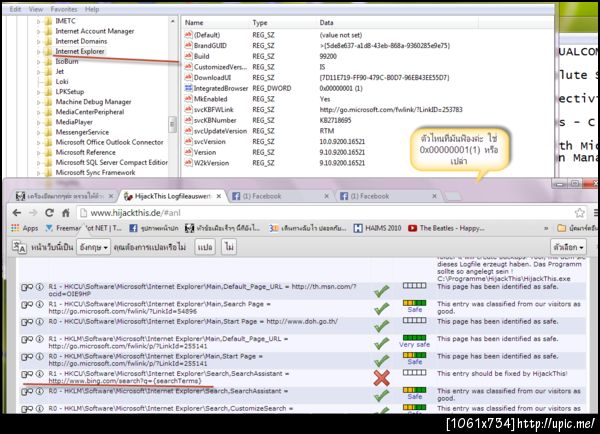The image size is (600, 434).
Task: Select the Build value icon
Action: 188,56
